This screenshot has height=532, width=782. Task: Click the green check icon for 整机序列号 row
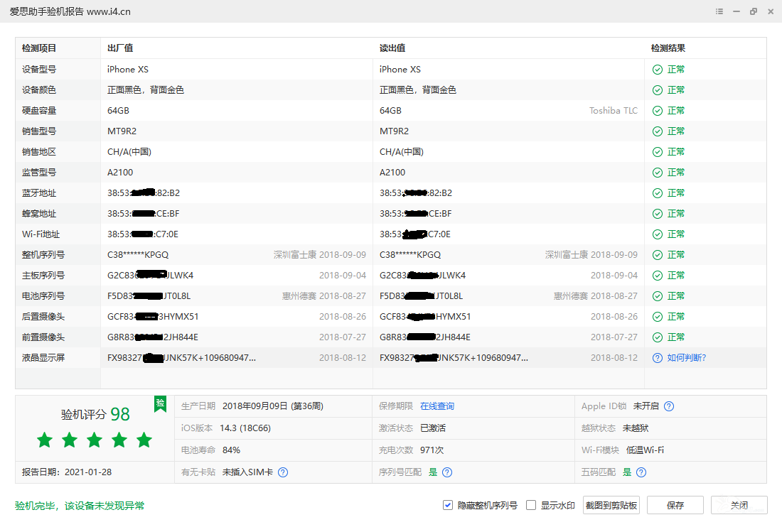658,255
